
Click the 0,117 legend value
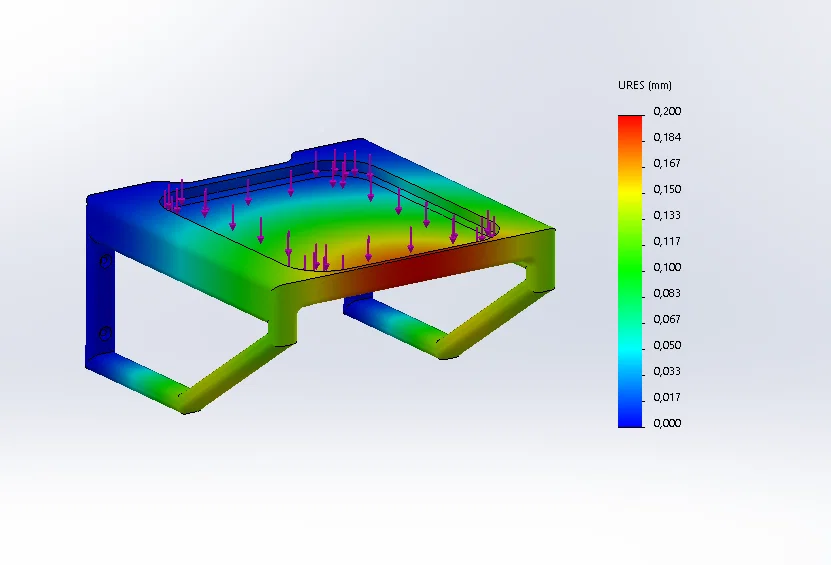coord(667,241)
